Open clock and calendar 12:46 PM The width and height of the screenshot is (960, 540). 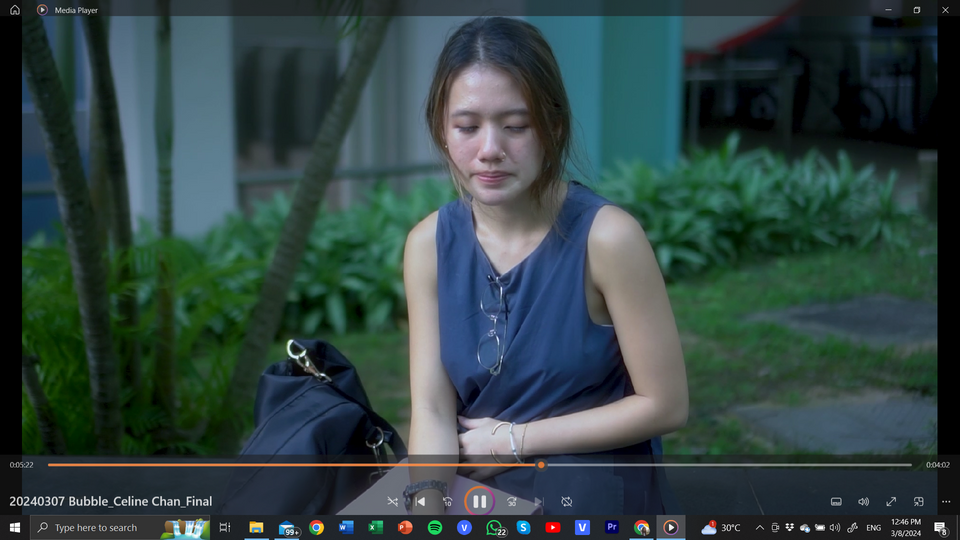[906, 527]
